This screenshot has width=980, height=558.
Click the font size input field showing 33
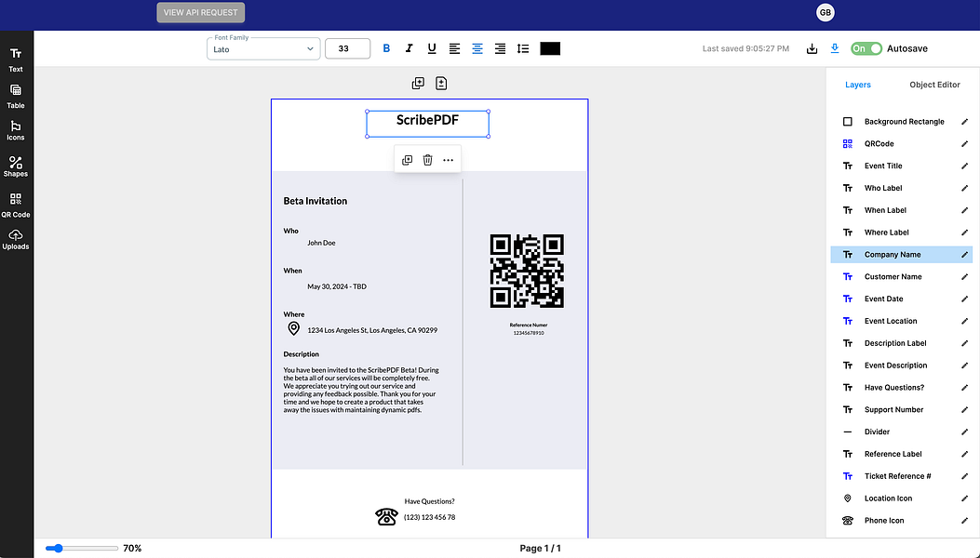tap(347, 47)
